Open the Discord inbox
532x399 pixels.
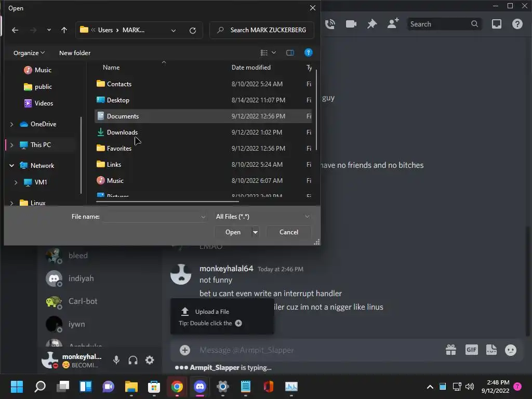496,24
